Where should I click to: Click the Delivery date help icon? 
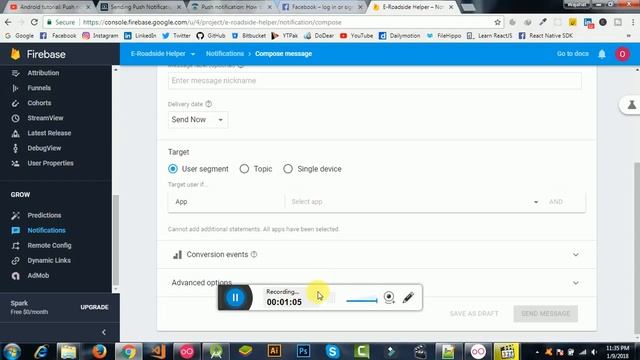click(209, 104)
